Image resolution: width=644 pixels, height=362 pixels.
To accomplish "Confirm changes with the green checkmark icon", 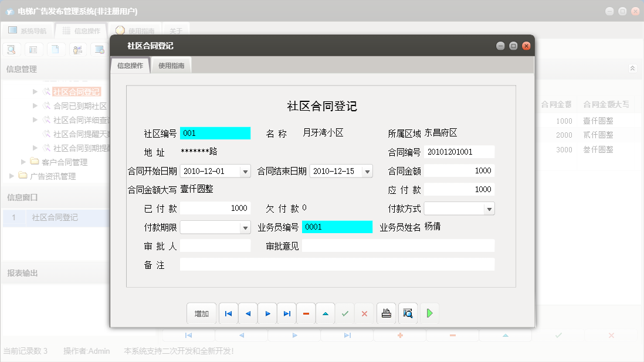I will 345,313.
